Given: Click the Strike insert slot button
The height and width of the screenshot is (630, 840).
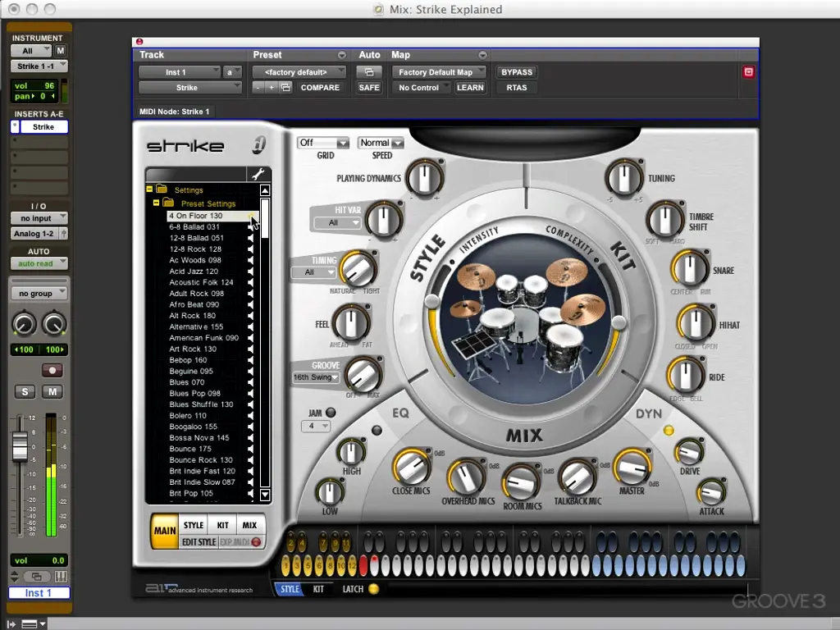Looking at the screenshot, I should click(x=43, y=127).
